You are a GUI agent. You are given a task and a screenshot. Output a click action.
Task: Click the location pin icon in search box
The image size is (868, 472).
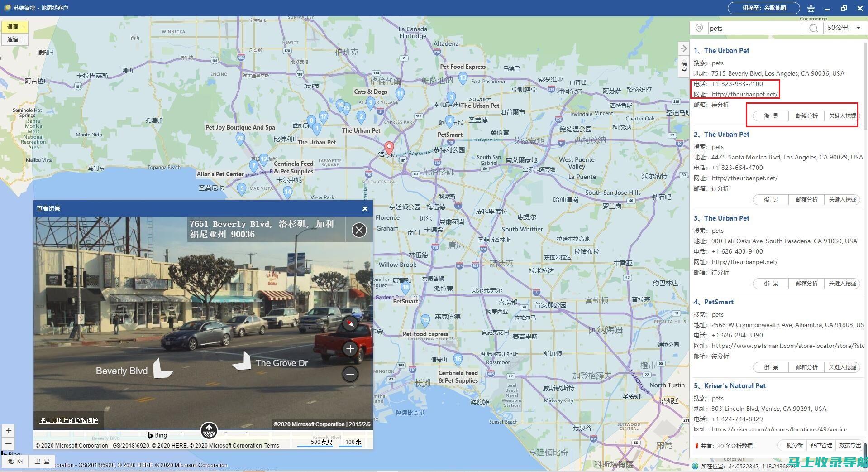[699, 28]
